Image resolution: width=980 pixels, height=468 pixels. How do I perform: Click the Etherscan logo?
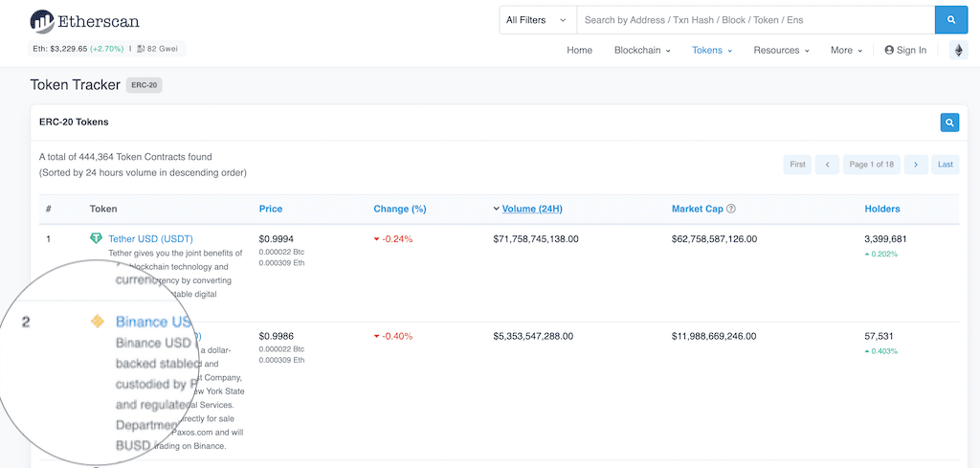click(x=84, y=21)
